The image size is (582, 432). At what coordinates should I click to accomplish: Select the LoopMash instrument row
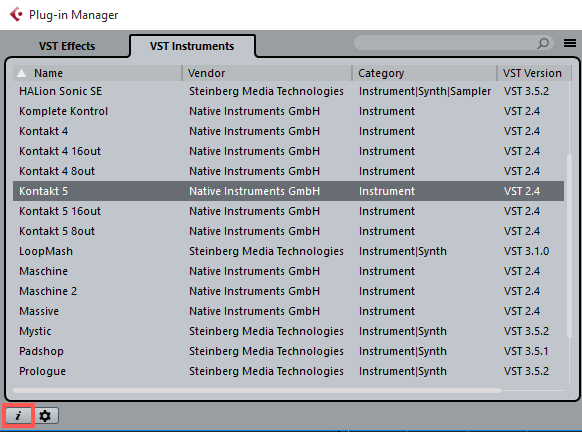click(288, 251)
